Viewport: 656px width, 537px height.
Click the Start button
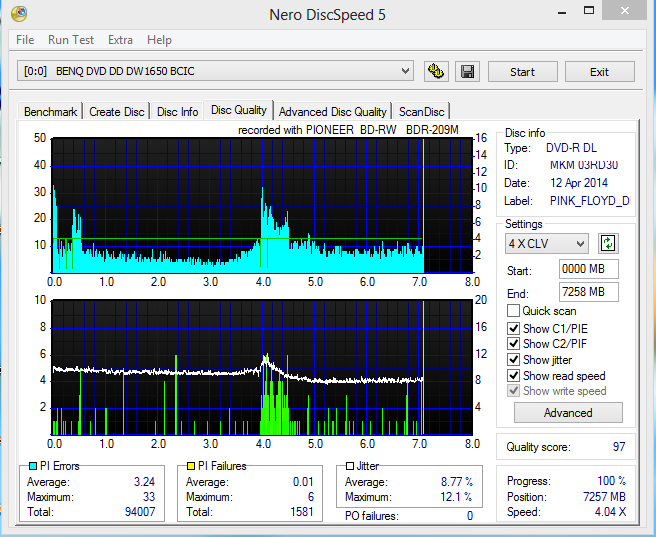(x=523, y=72)
